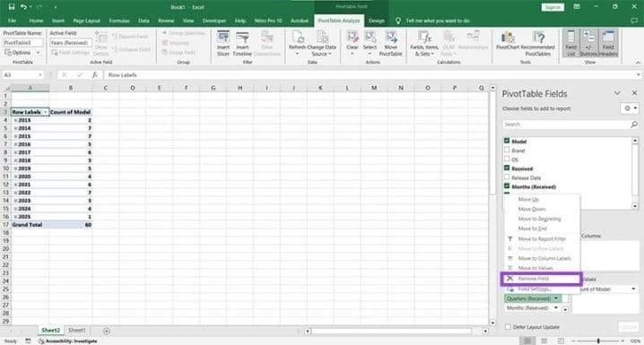
Task: Click the Insert Timeline icon
Action: [242, 38]
